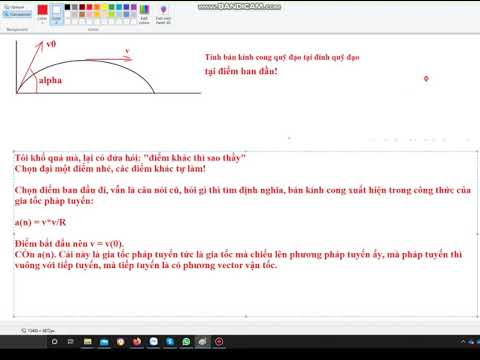Viewport: 480px width, 360px height.
Task: Click the line 'Điểm bắt đầu nên v = v(0).'
Action: tap(69, 243)
